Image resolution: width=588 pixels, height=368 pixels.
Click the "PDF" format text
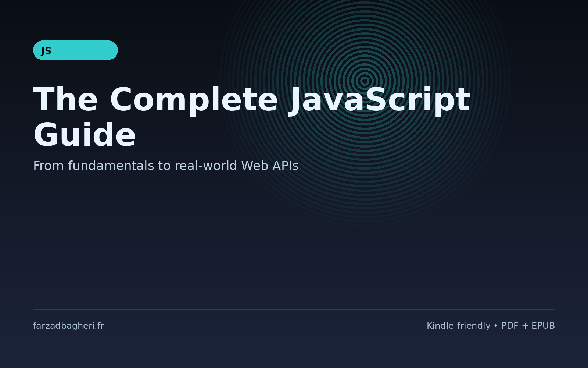[510, 326]
